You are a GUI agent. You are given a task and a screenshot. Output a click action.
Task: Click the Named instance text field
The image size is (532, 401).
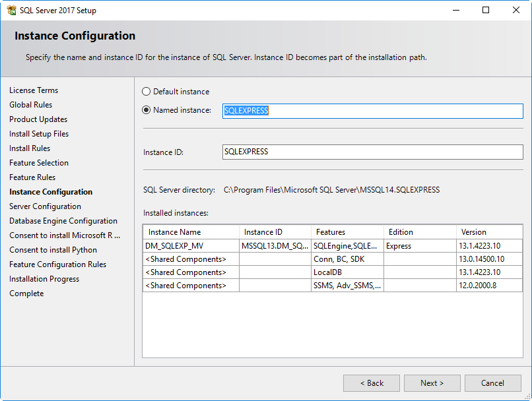point(372,111)
